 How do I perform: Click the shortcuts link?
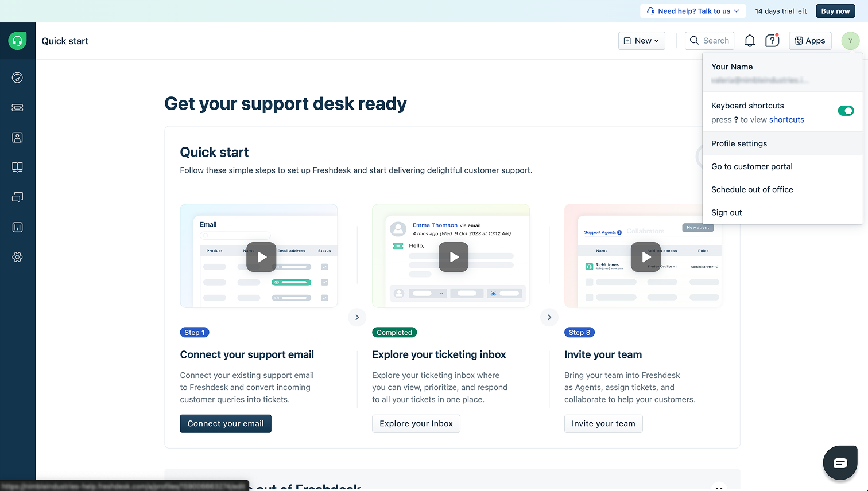tap(786, 120)
